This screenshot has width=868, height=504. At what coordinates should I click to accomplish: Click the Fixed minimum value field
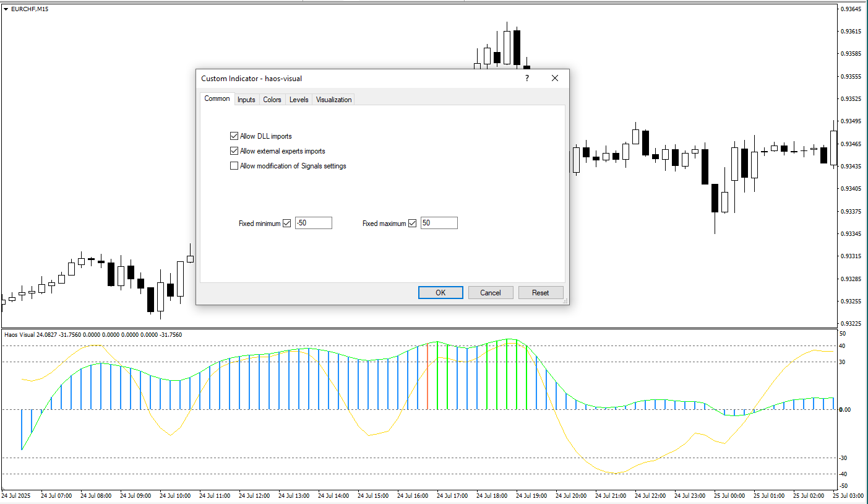313,223
